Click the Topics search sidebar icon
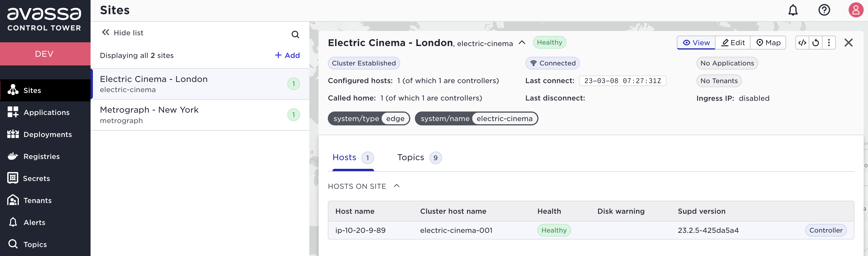 point(13,244)
